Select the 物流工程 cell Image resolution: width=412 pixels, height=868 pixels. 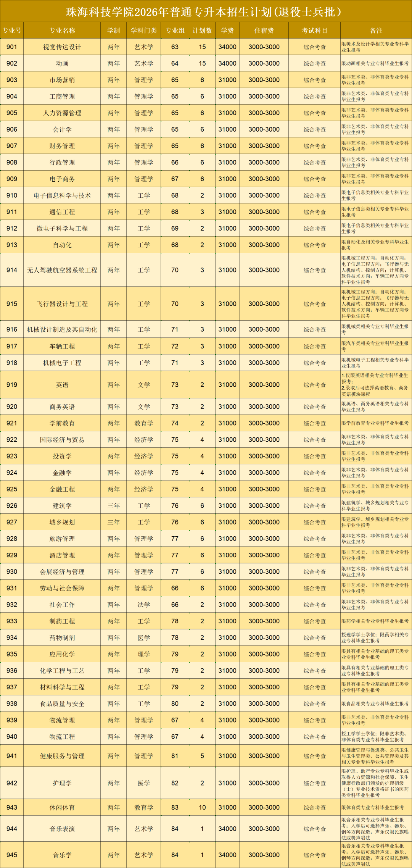(62, 736)
